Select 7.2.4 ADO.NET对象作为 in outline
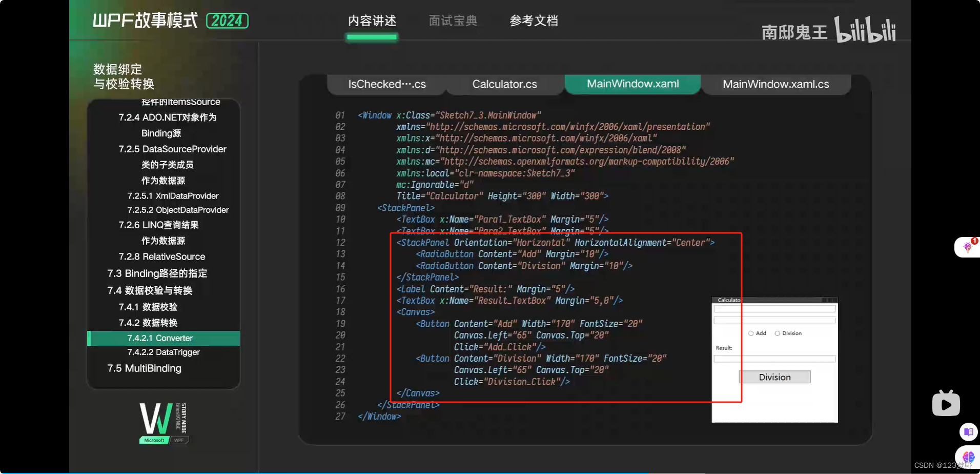980x474 pixels. click(x=168, y=117)
